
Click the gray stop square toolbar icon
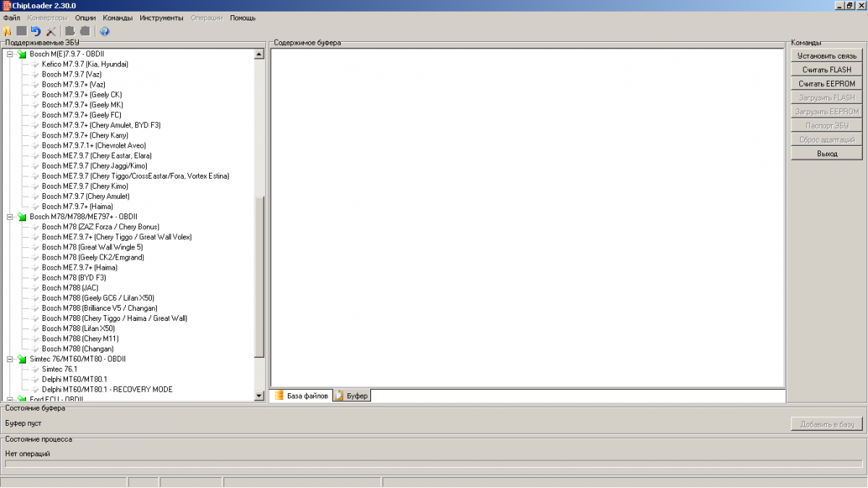22,31
